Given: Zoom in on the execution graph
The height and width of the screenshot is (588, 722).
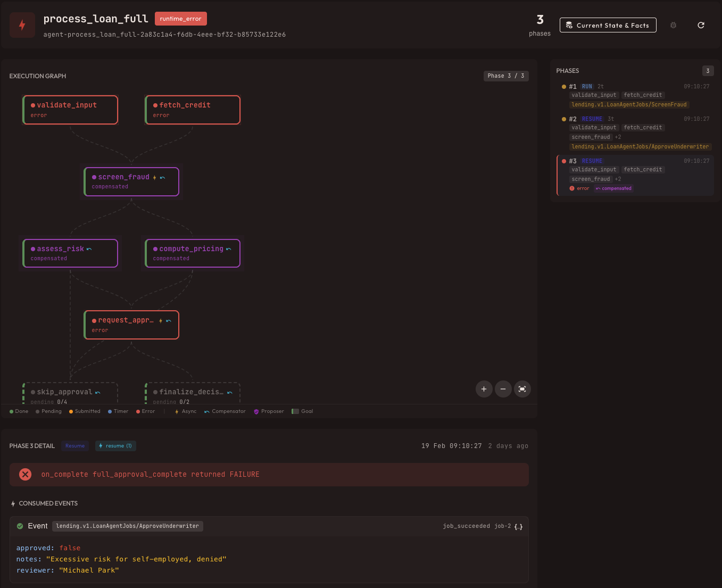Looking at the screenshot, I should 484,389.
